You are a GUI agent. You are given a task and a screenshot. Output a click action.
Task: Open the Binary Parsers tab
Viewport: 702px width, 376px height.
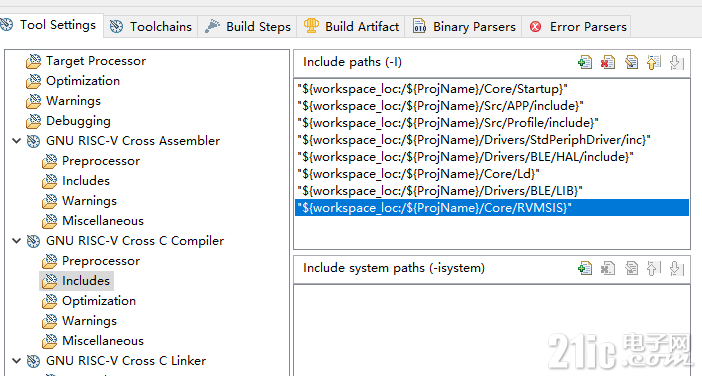point(464,26)
